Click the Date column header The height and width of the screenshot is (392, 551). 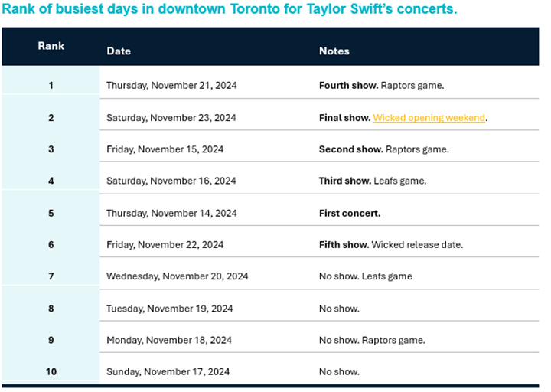119,51
